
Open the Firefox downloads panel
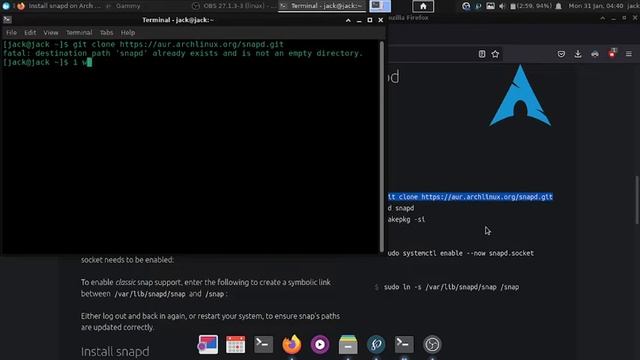(x=578, y=54)
